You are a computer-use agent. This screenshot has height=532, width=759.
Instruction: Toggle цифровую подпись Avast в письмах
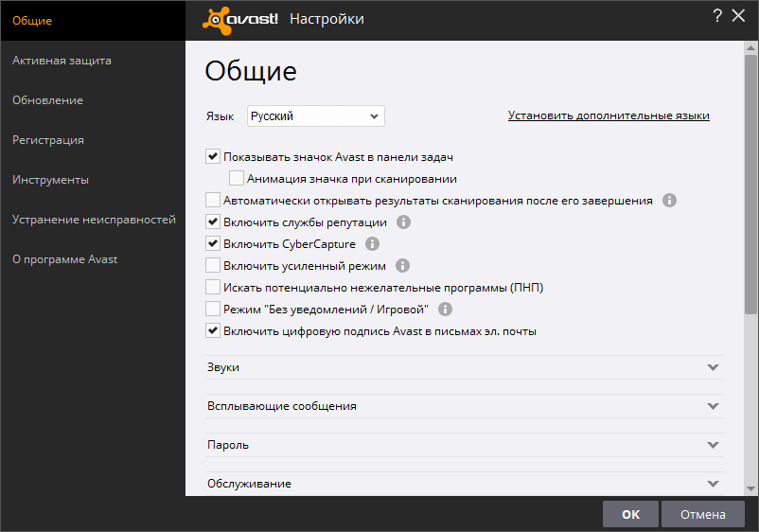[213, 330]
